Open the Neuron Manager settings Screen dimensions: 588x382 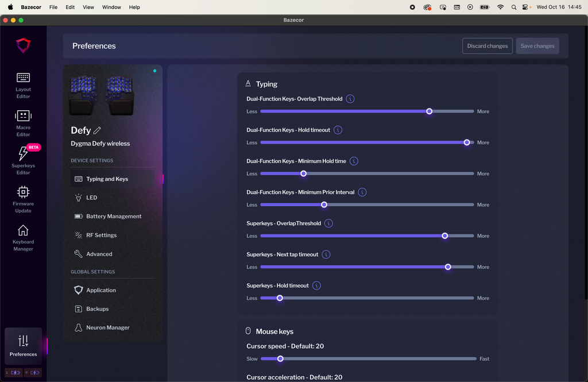[x=107, y=327]
